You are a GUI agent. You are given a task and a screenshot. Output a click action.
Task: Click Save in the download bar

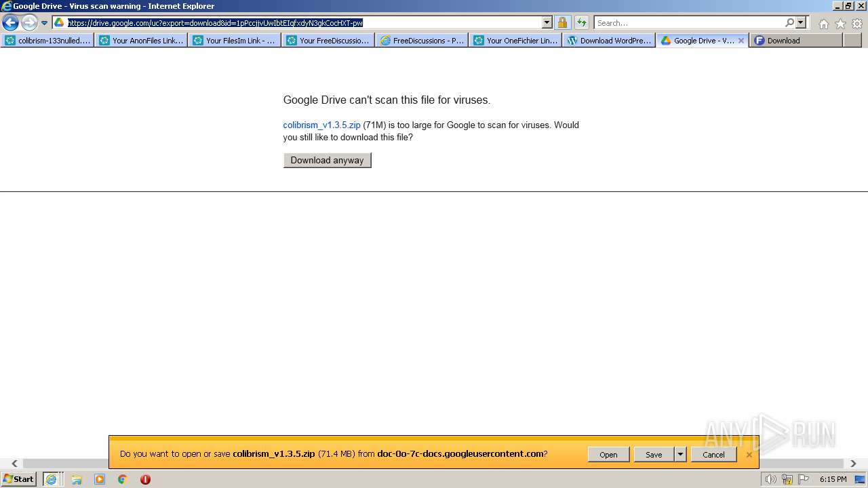point(654,454)
